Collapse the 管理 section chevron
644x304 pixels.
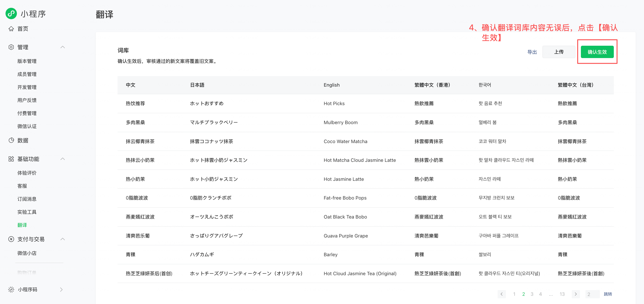(62, 47)
